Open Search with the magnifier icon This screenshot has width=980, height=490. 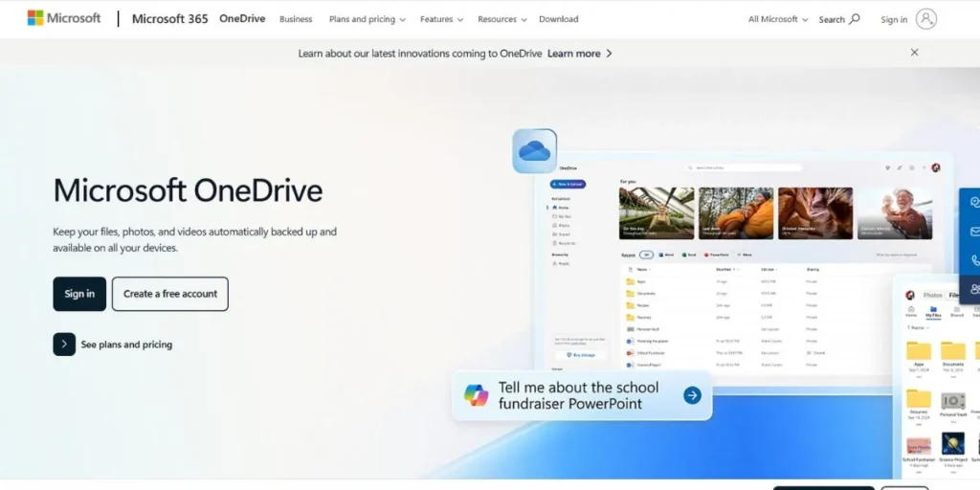[839, 19]
